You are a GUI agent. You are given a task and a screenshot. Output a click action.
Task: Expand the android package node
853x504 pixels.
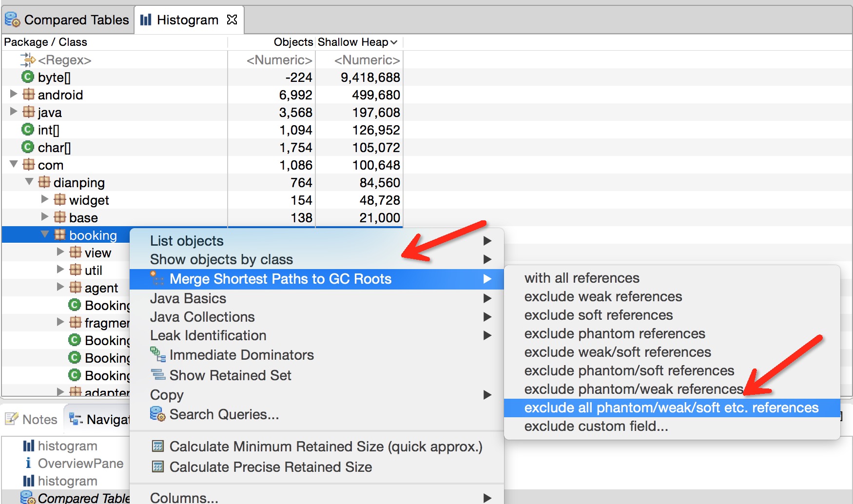click(x=14, y=94)
